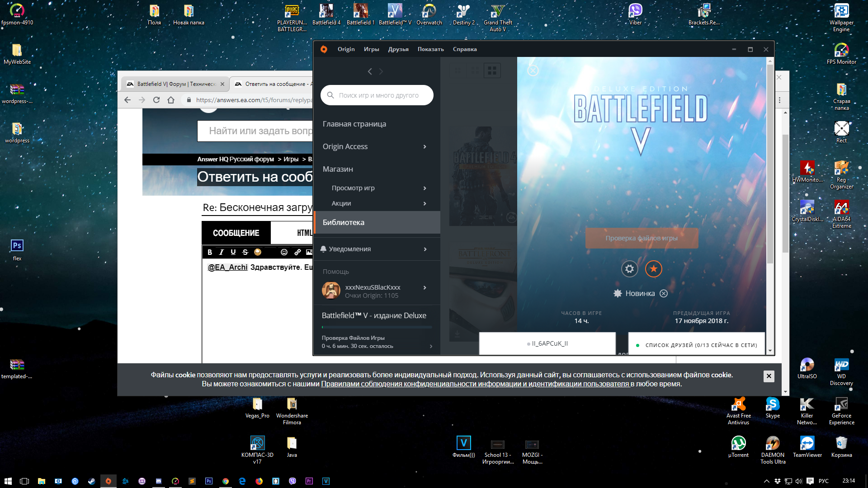The width and height of the screenshot is (868, 488).
Task: Apply underline in forum editor
Action: point(233,252)
